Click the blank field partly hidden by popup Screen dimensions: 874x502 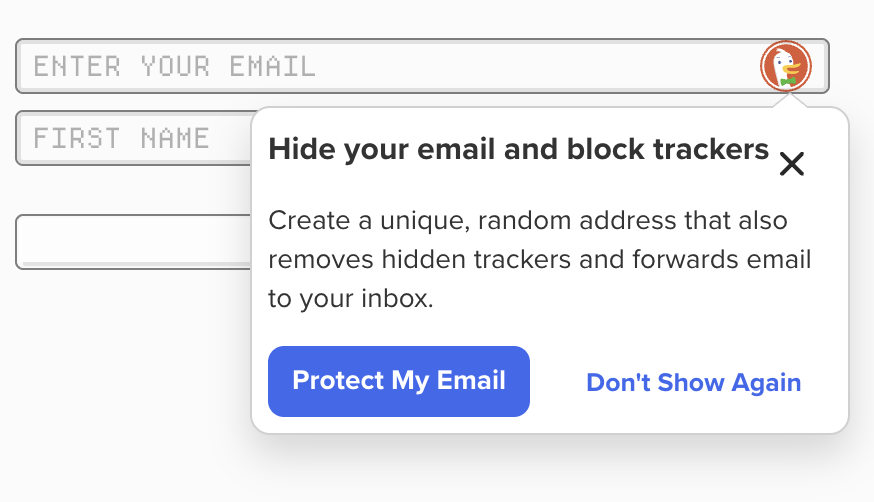pyautogui.click(x=132, y=242)
